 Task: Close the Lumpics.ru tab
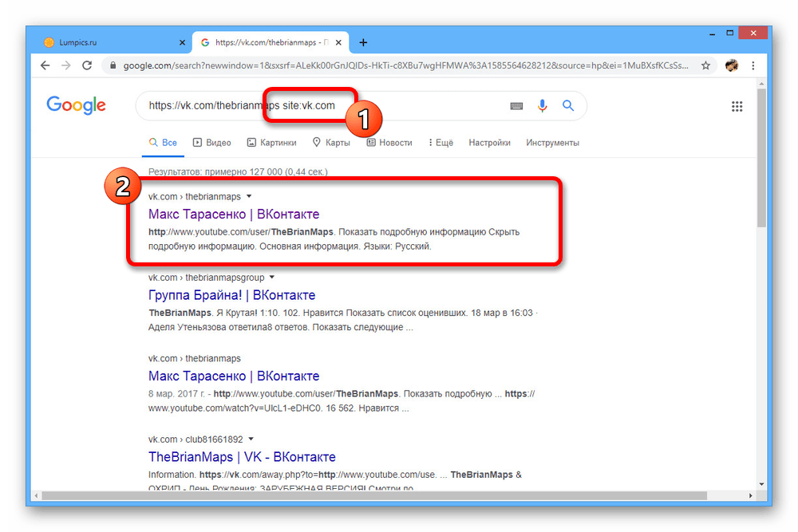(x=182, y=43)
